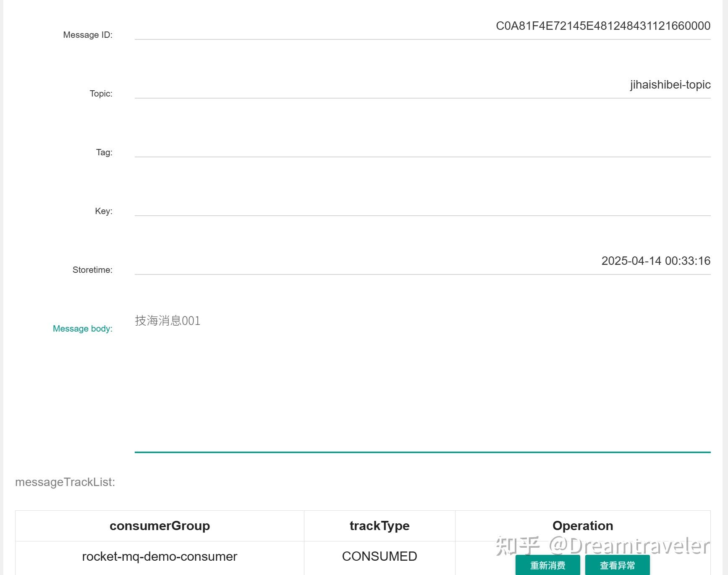This screenshot has width=728, height=575.
Task: Click the Message body link label
Action: (x=82, y=329)
